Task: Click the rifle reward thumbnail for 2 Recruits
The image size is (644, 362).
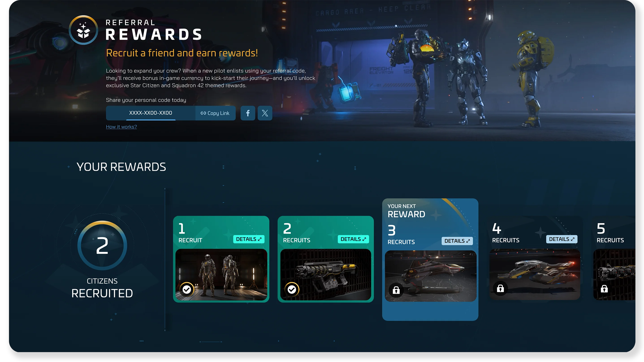Action: coord(326,274)
